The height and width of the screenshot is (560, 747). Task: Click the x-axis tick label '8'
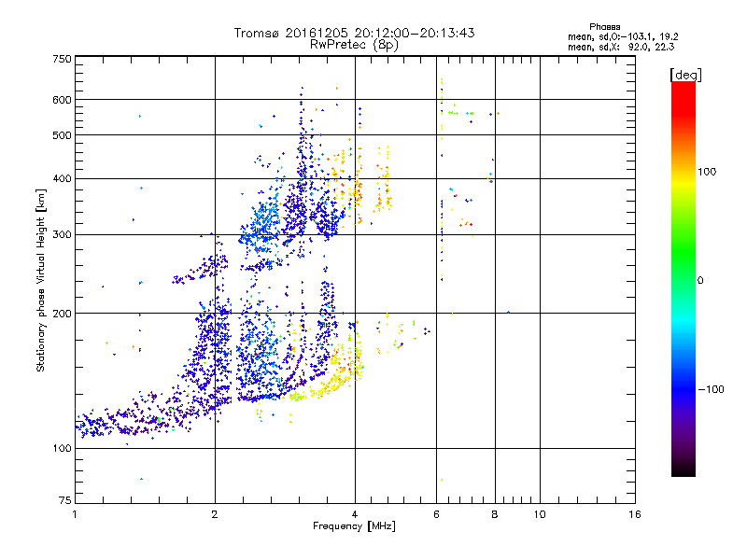pos(495,514)
